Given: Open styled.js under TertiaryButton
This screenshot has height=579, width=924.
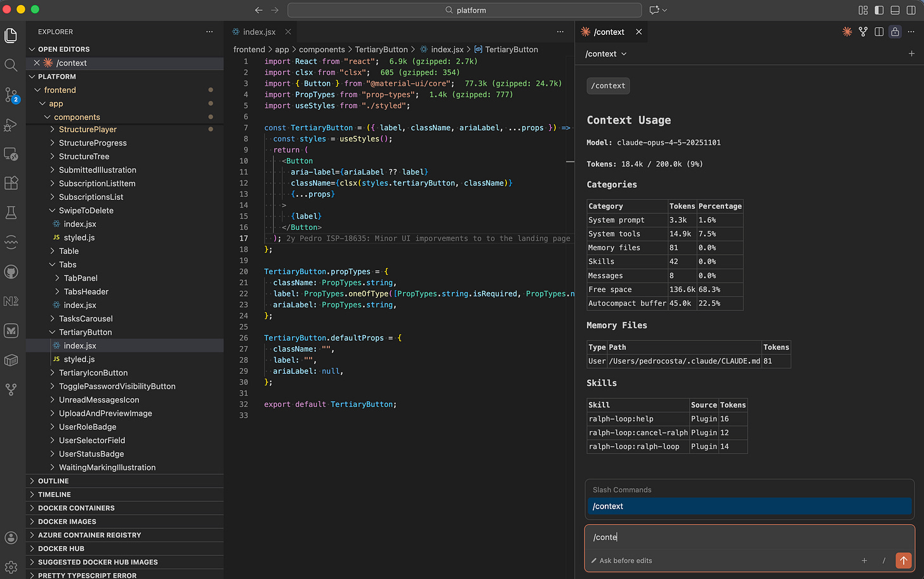Looking at the screenshot, I should tap(79, 359).
